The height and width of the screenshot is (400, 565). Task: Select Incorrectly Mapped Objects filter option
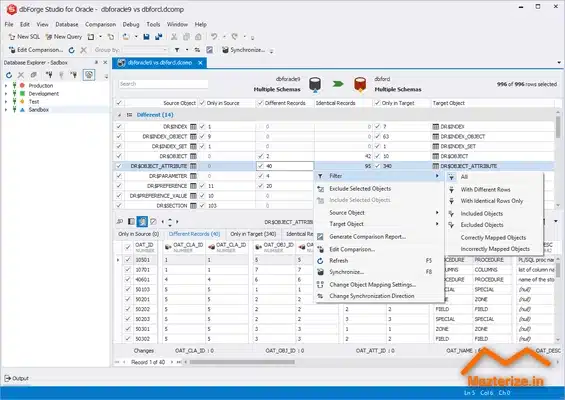click(x=494, y=249)
